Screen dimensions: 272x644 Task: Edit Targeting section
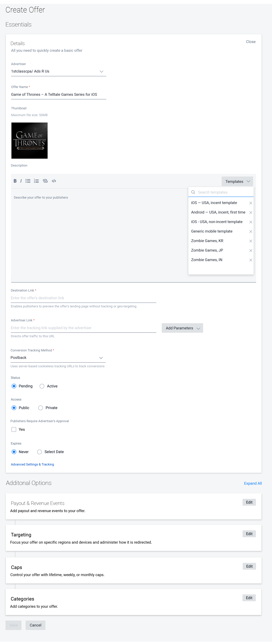coord(249,534)
